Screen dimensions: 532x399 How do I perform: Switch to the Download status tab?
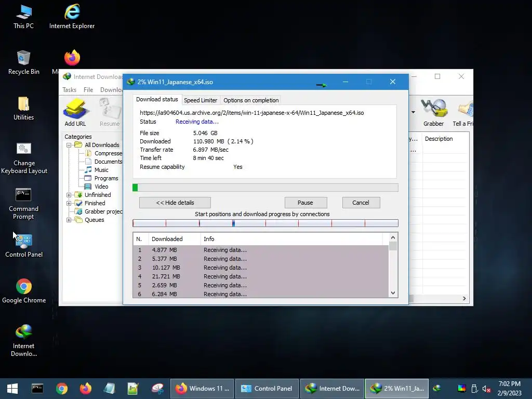157,99
